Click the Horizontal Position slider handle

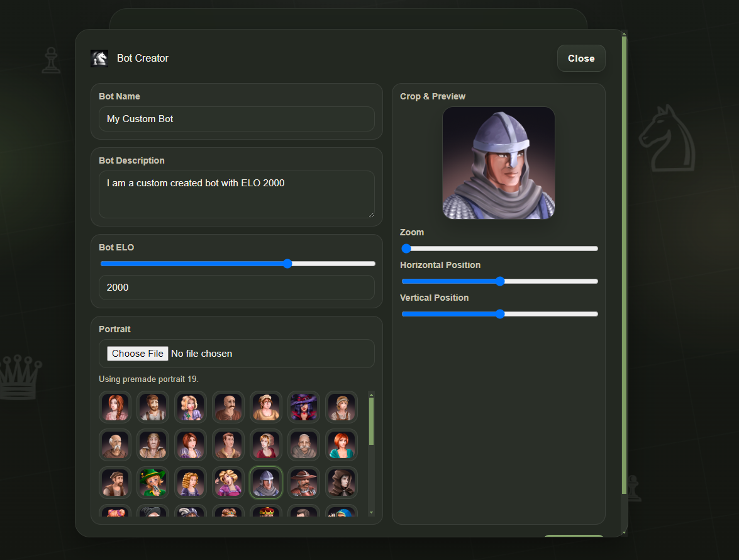tap(500, 281)
